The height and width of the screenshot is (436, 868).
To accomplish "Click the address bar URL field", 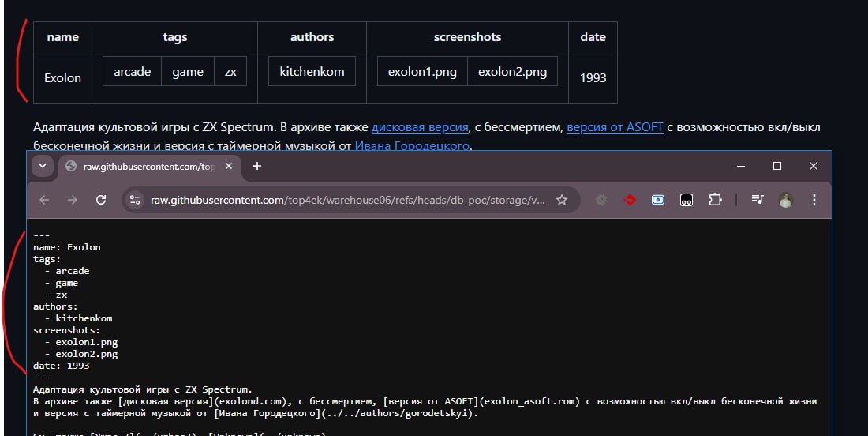I will [347, 200].
